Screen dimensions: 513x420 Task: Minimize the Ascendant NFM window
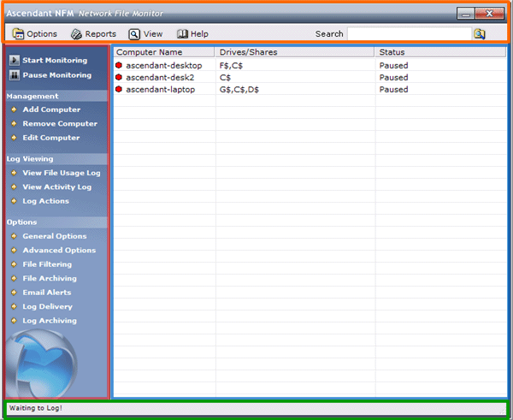(466, 14)
